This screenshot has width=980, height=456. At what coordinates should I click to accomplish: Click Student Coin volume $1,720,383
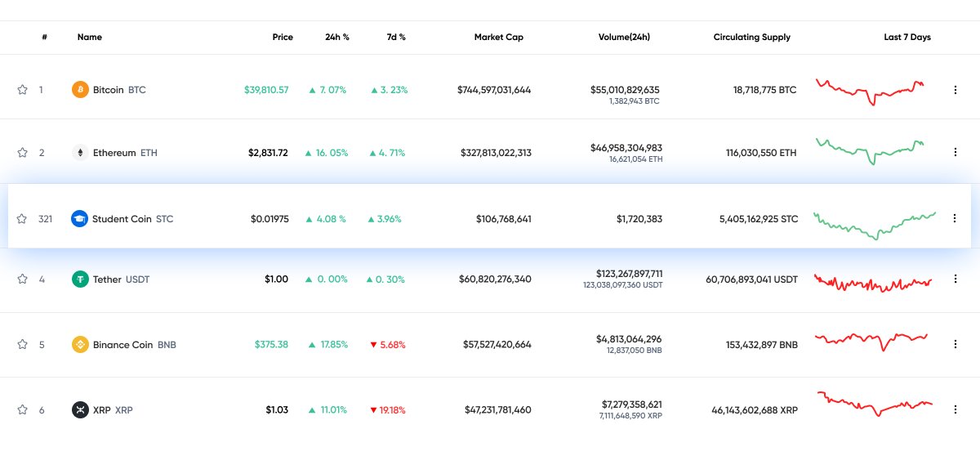(639, 219)
